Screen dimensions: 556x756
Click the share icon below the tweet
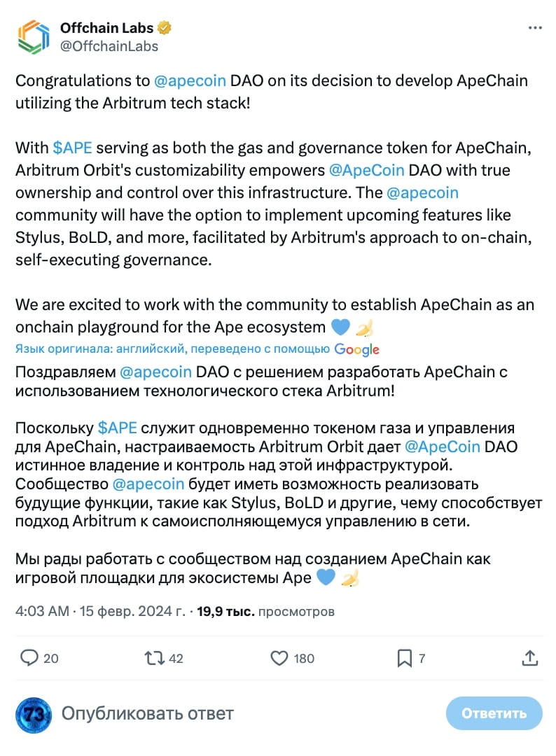click(x=531, y=658)
